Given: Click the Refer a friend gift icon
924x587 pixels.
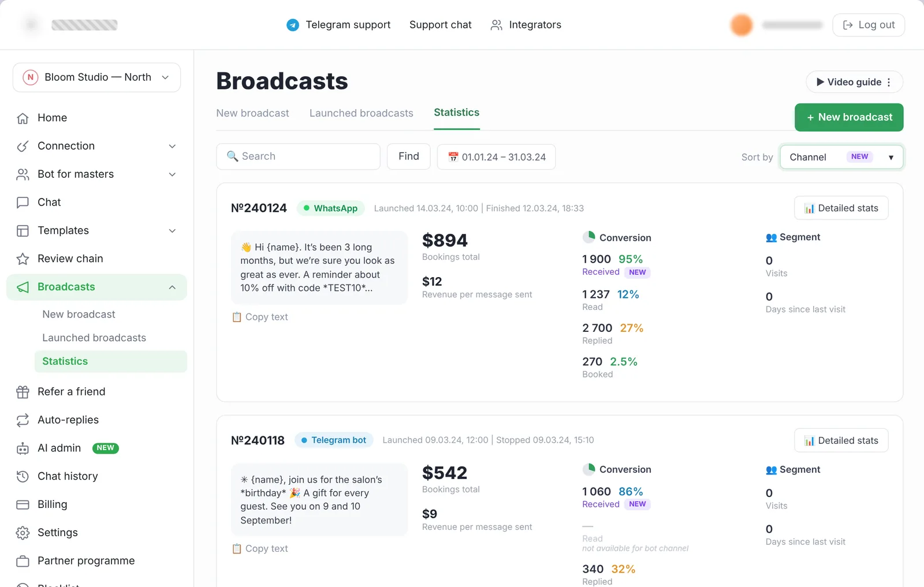Looking at the screenshot, I should pos(23,392).
